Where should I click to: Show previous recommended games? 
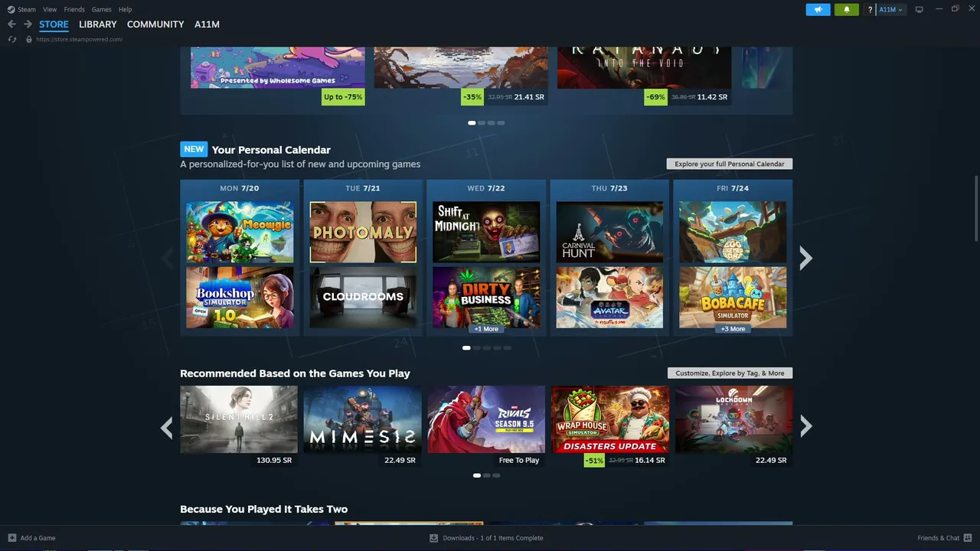tap(167, 427)
